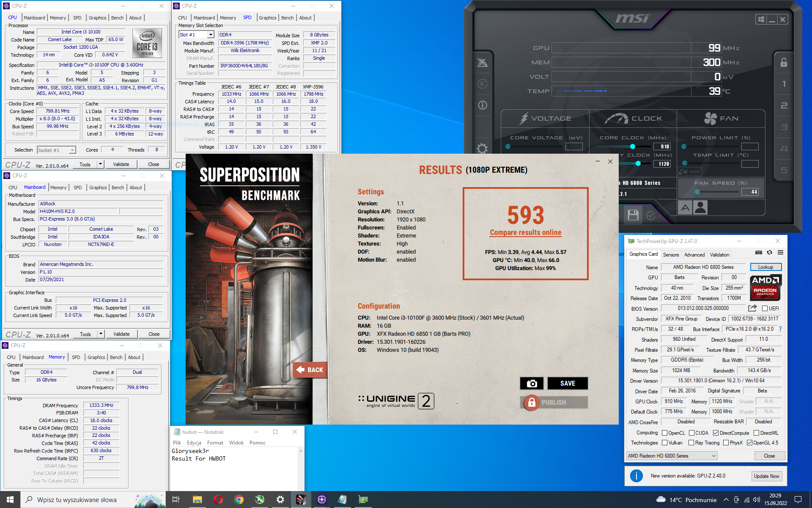Screen dimensions: 812x508
Task: Click the Core Clock 910 value field
Action: (662, 146)
